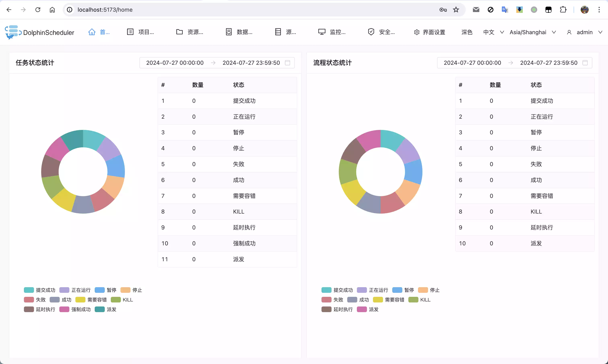The width and height of the screenshot is (608, 364).
Task: Toggle 派发 legend item in task chart
Action: pos(106,309)
